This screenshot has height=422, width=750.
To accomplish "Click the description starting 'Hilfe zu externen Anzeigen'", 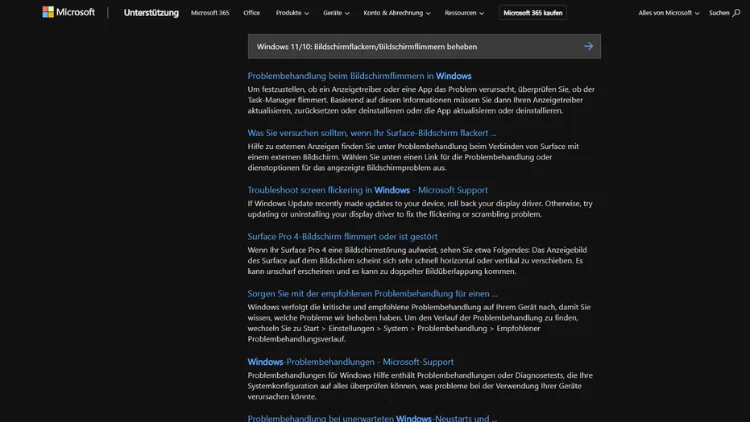I will (413, 157).
